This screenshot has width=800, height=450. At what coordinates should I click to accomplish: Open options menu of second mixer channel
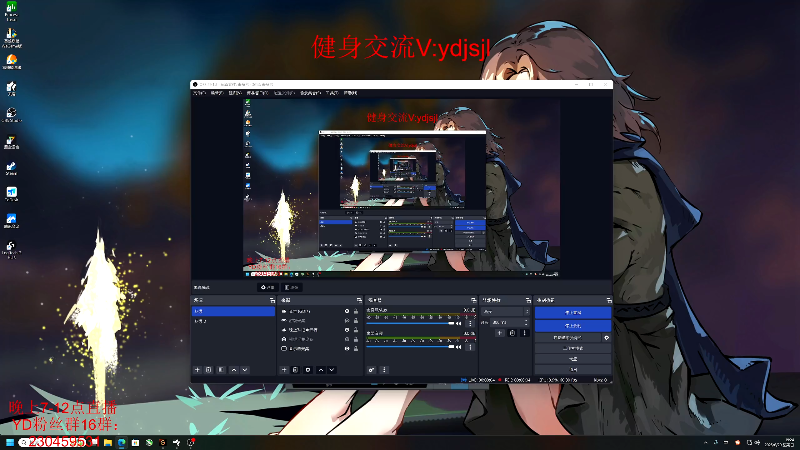point(470,347)
